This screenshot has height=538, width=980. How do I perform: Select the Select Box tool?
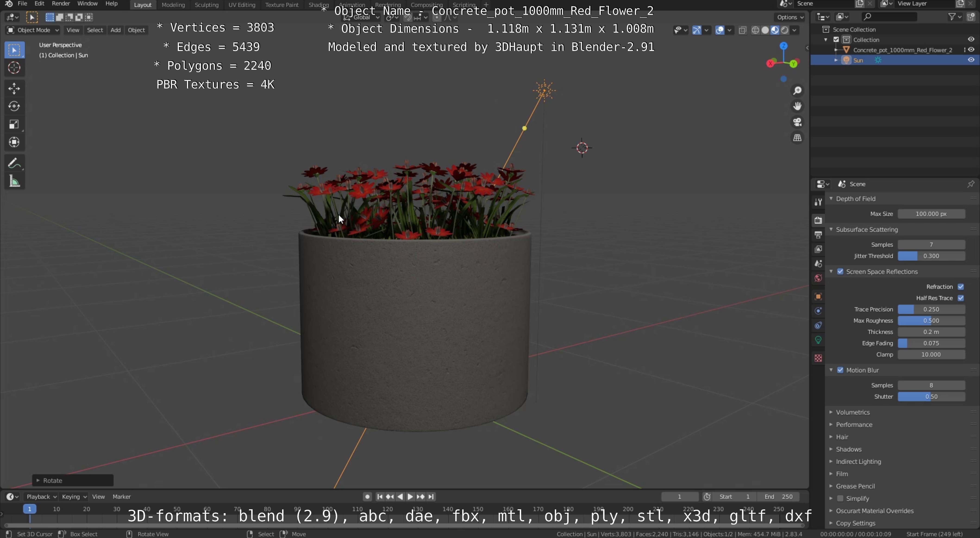pos(14,50)
